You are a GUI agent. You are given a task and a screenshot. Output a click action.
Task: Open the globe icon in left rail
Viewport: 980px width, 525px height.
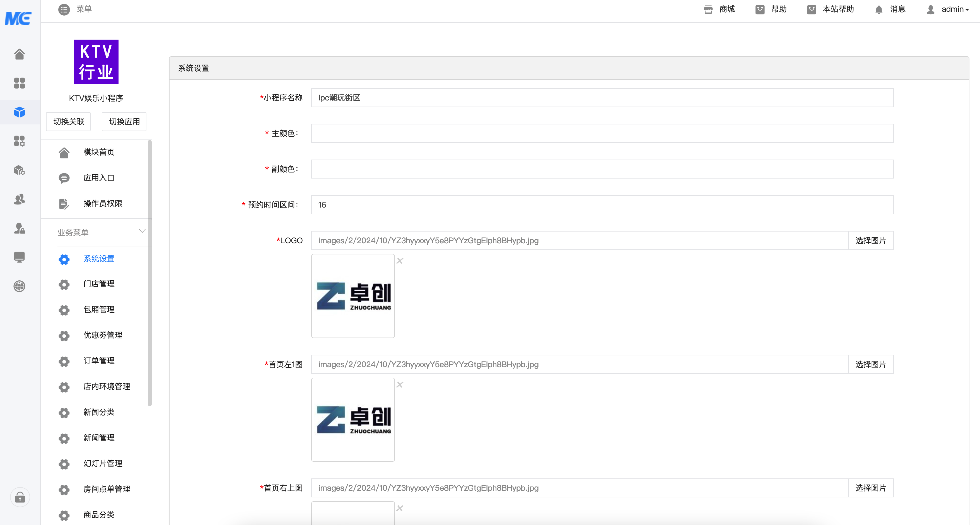coord(20,286)
